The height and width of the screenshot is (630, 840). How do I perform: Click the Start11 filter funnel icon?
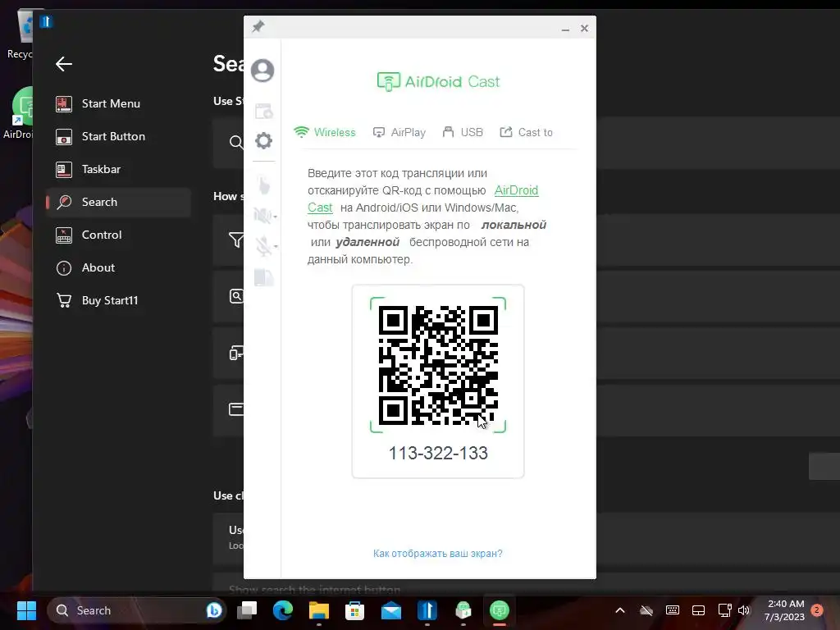pos(236,240)
